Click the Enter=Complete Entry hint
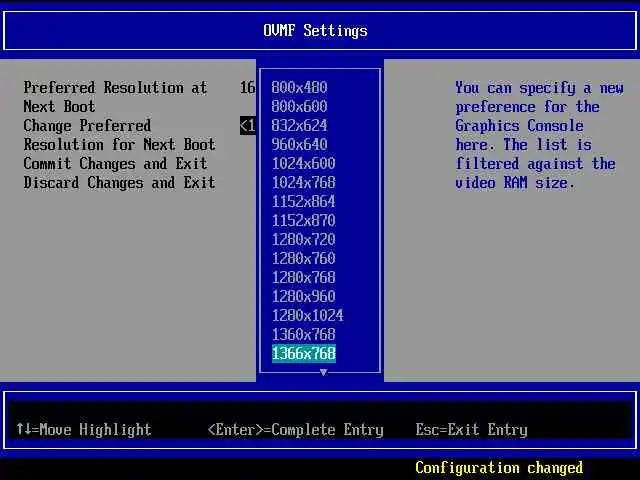 [x=296, y=430]
